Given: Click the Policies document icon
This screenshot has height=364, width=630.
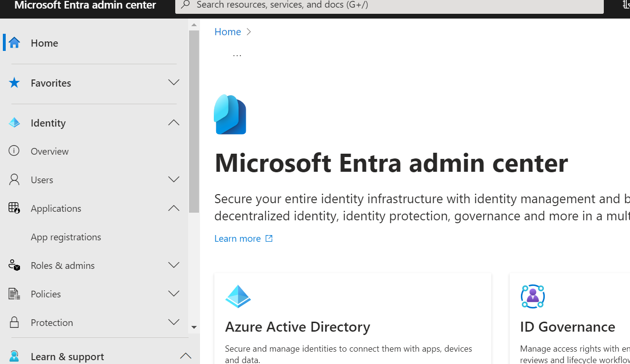Looking at the screenshot, I should (x=14, y=294).
